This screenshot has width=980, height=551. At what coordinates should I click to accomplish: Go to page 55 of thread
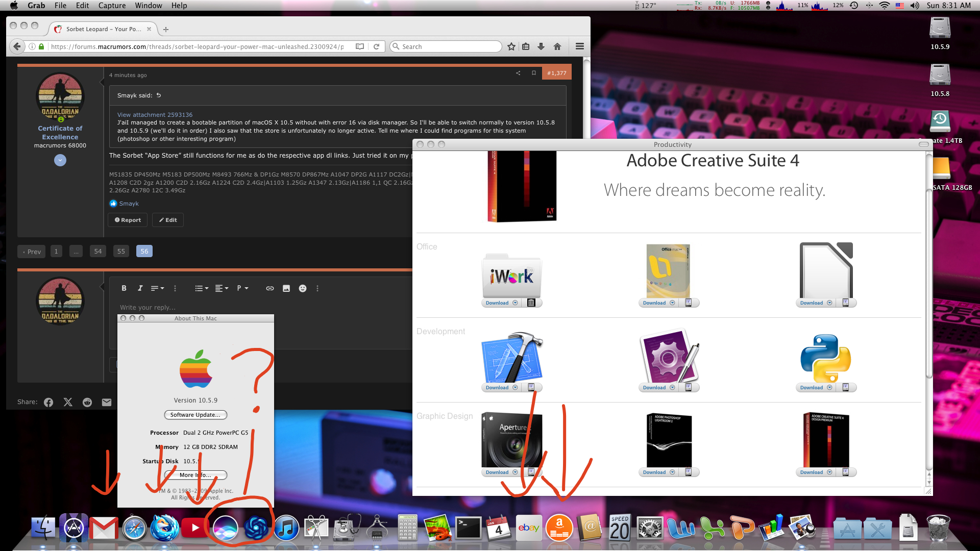pyautogui.click(x=121, y=251)
